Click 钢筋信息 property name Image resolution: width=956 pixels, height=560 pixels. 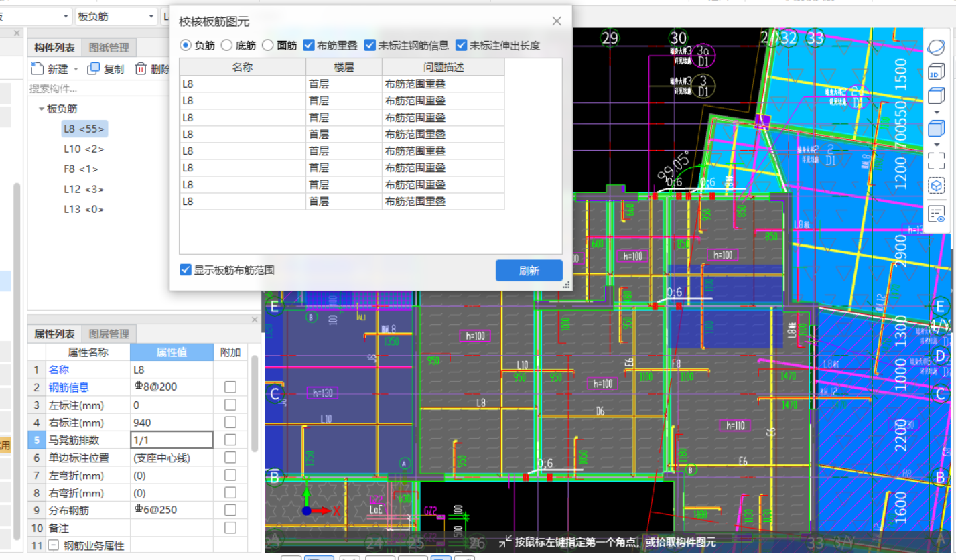point(68,387)
